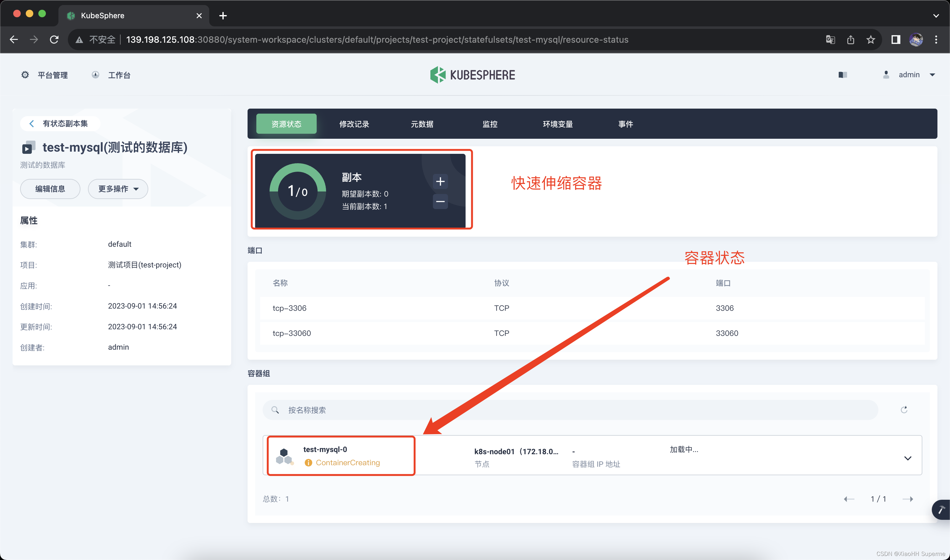The image size is (950, 560).
Task: Refresh the pod list
Action: point(904,410)
